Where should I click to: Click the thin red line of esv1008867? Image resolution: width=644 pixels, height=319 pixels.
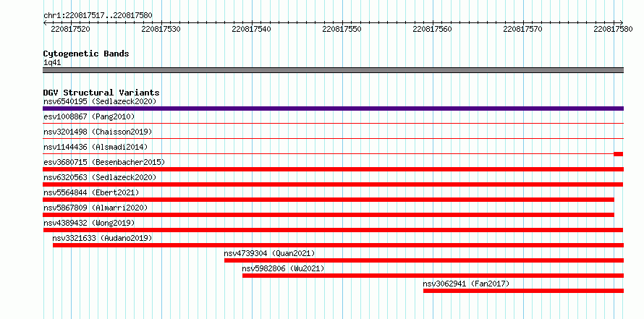[333, 123]
